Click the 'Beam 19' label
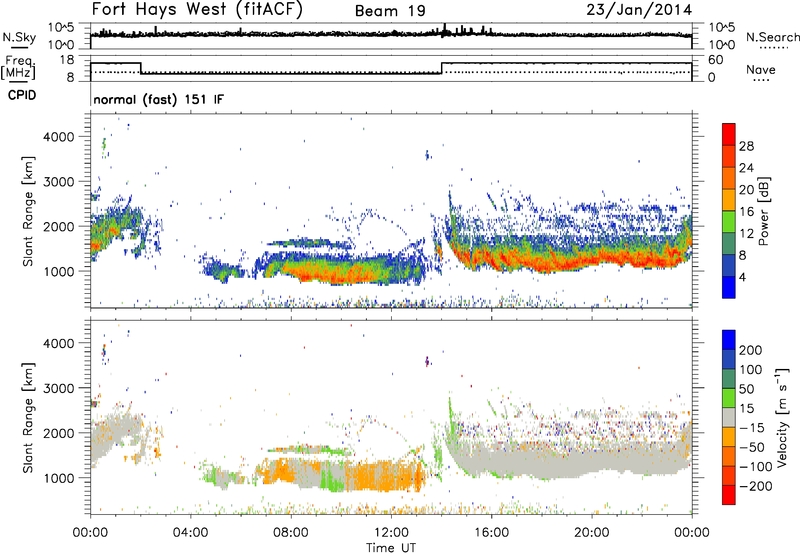Image resolution: width=800 pixels, height=554 pixels. tap(390, 11)
